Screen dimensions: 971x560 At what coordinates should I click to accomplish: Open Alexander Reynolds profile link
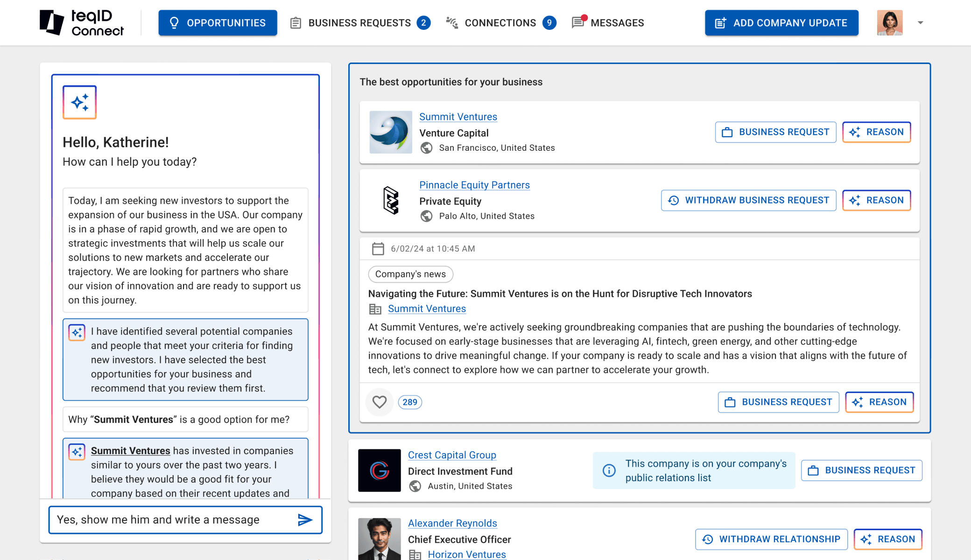tap(452, 523)
